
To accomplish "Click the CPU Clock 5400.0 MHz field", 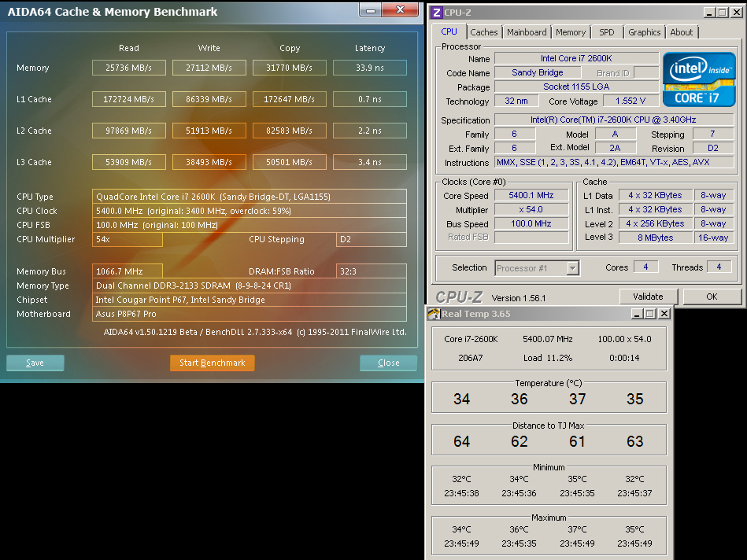I will point(250,211).
